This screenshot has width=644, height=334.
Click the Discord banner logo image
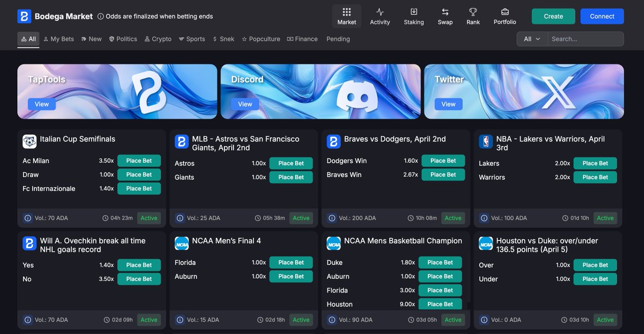pos(357,96)
